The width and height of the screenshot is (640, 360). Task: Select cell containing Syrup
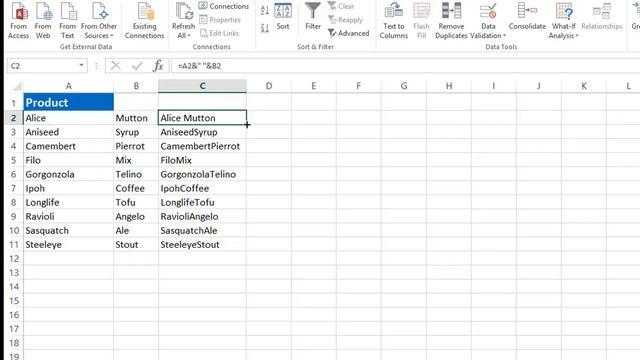click(136, 132)
